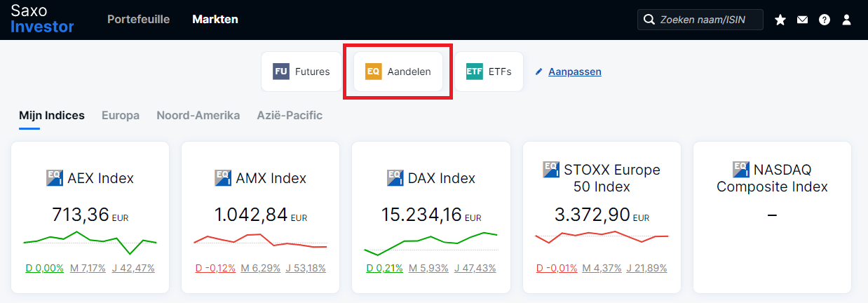Click the DAX Index sparkline chart

coord(430,243)
